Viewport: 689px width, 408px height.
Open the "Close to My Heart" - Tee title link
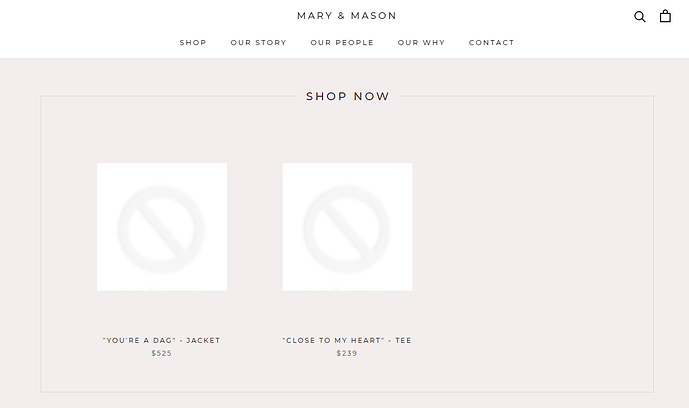tap(347, 340)
